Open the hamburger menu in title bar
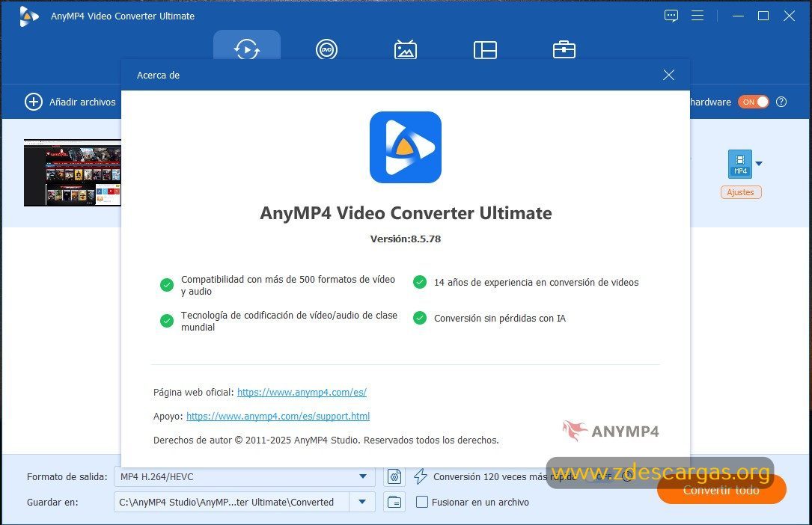The height and width of the screenshot is (525, 812). point(697,16)
